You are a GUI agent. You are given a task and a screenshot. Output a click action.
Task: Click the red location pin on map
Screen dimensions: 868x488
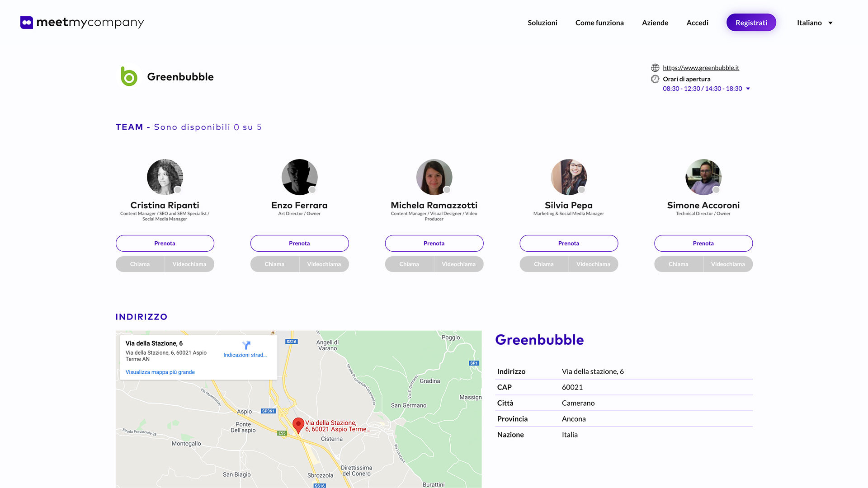pyautogui.click(x=298, y=426)
